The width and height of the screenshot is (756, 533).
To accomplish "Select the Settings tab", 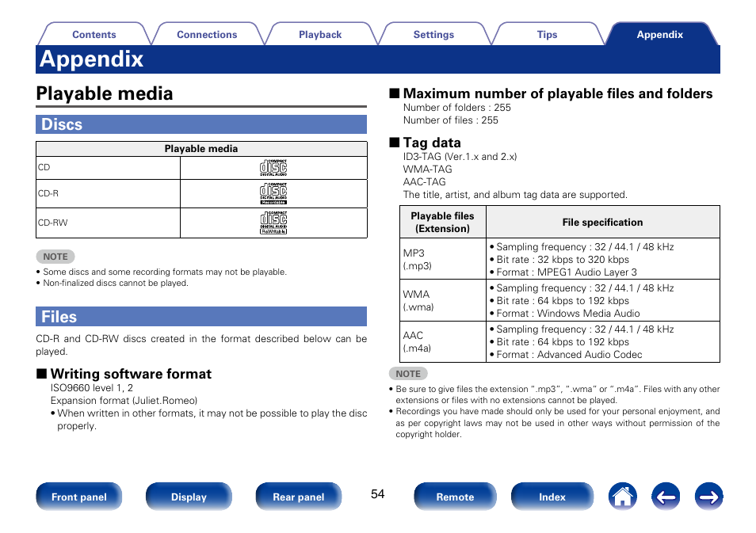I will point(433,34).
